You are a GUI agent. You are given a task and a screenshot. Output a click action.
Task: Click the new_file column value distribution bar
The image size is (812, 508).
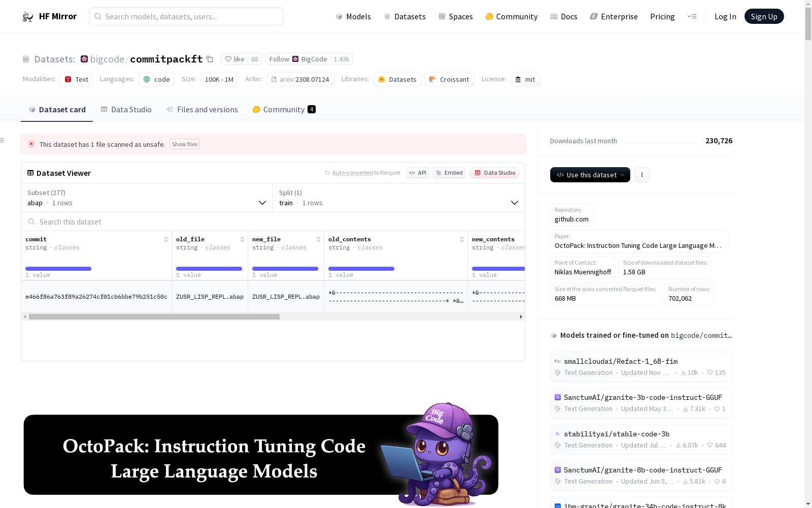(x=285, y=269)
